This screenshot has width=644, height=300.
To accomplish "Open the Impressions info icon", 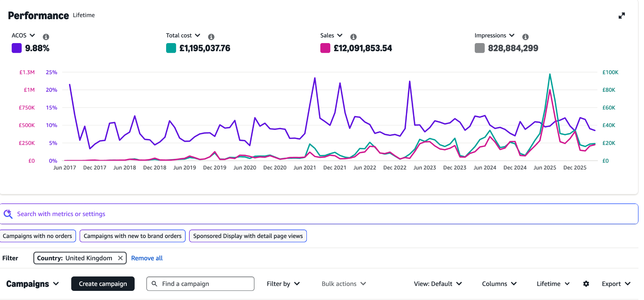I will click(525, 37).
